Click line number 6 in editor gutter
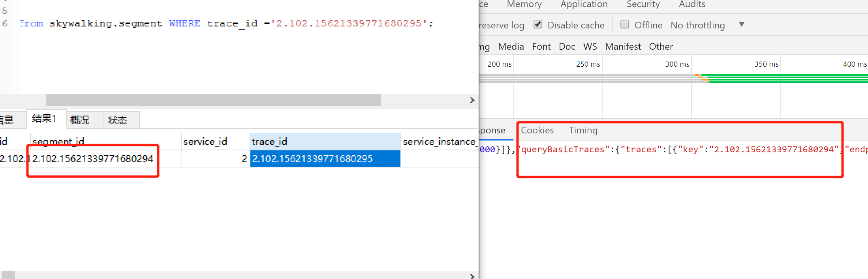The image size is (868, 279). coord(5,23)
